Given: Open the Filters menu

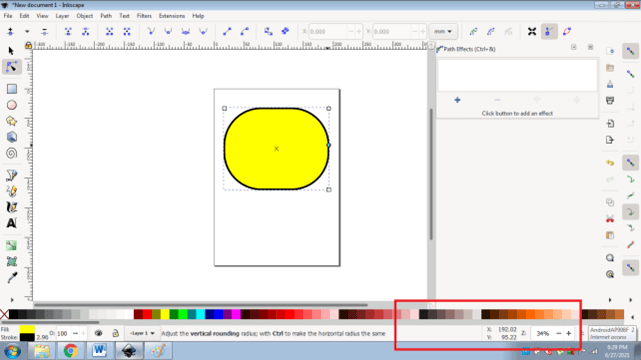Looking at the screenshot, I should pos(144,16).
